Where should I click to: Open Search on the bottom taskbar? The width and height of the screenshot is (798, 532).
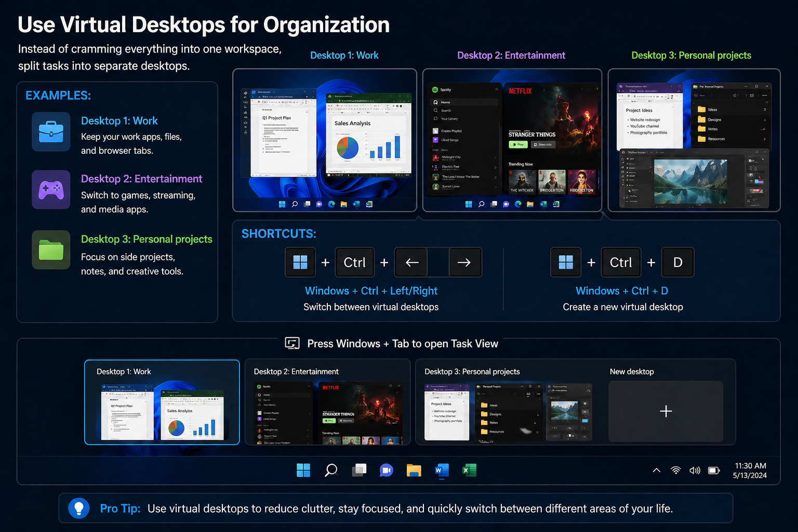(331, 470)
